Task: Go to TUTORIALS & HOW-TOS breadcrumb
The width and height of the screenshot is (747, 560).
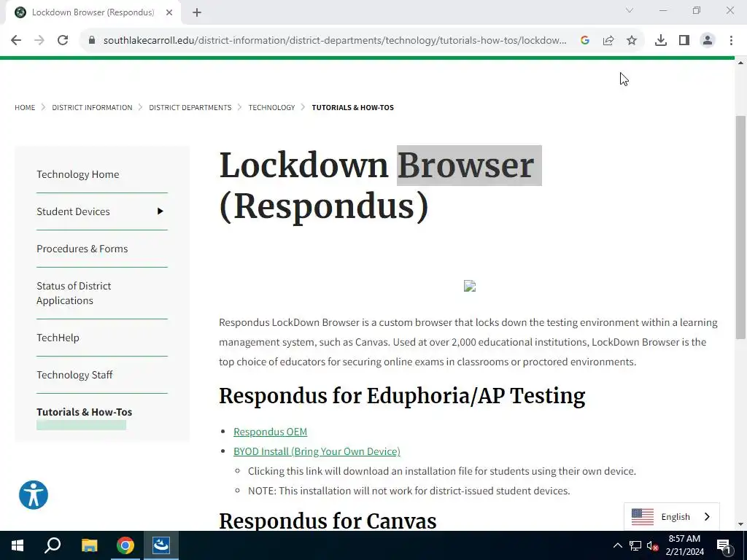Action: click(x=353, y=108)
